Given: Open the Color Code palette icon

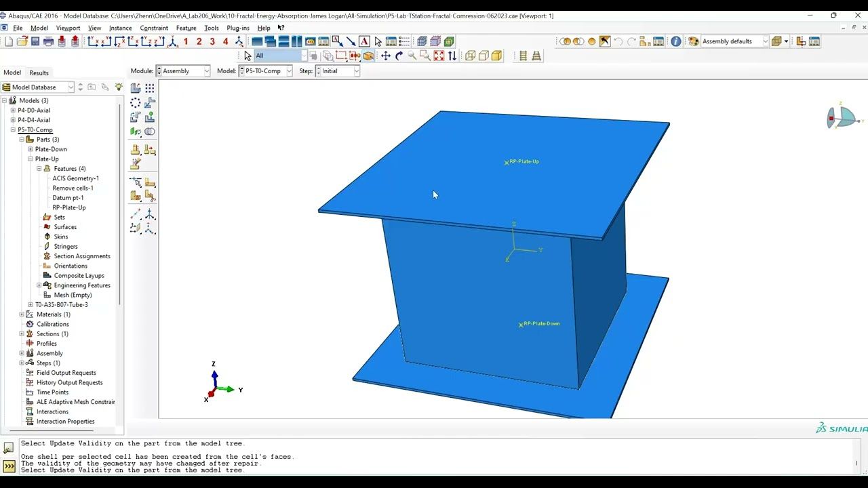Looking at the screenshot, I should click(x=693, y=41).
